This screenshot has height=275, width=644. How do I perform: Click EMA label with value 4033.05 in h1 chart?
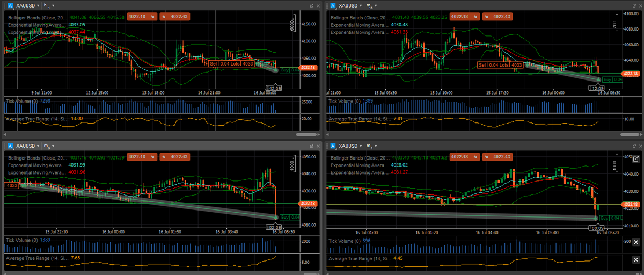47,25
